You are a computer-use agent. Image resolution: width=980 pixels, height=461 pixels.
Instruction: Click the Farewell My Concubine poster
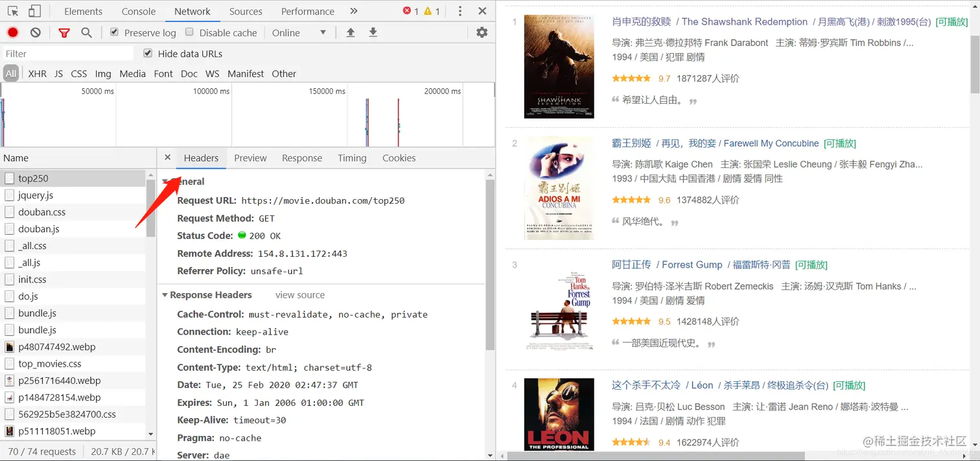(x=559, y=188)
